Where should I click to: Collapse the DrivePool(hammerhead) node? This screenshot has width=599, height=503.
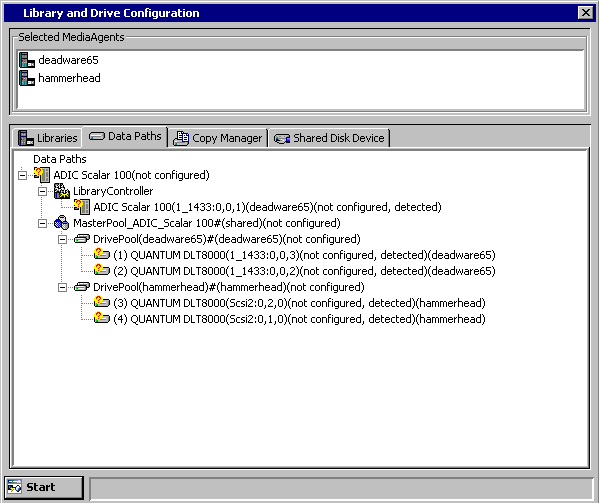(62, 287)
